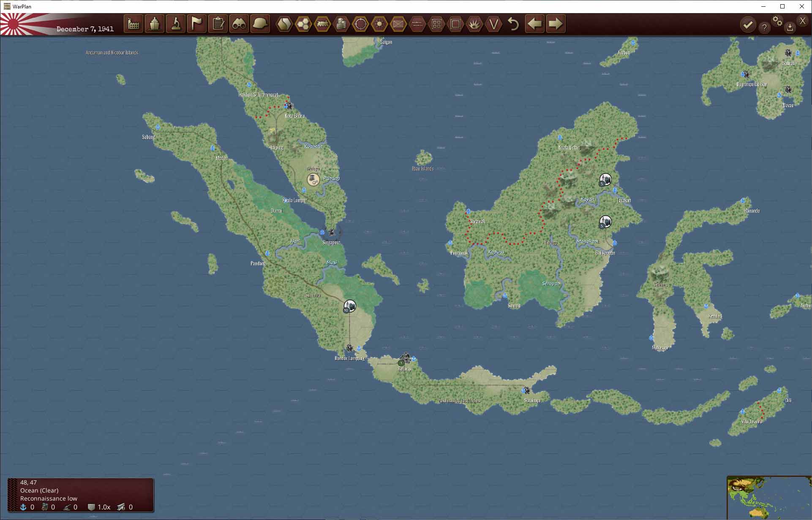
Task: Save game with the download-tray icon
Action: pyautogui.click(x=790, y=28)
